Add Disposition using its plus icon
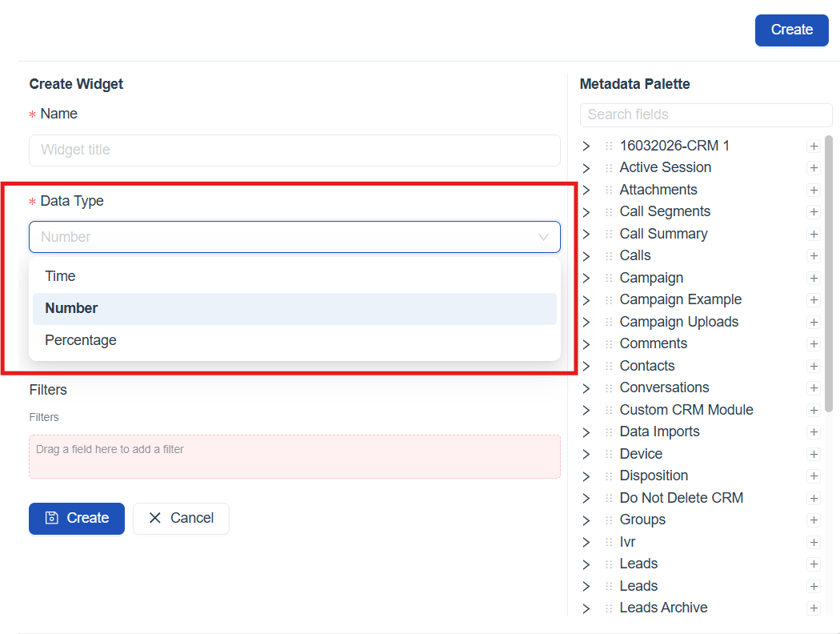Image resolution: width=840 pixels, height=634 pixels. pyautogui.click(x=814, y=476)
